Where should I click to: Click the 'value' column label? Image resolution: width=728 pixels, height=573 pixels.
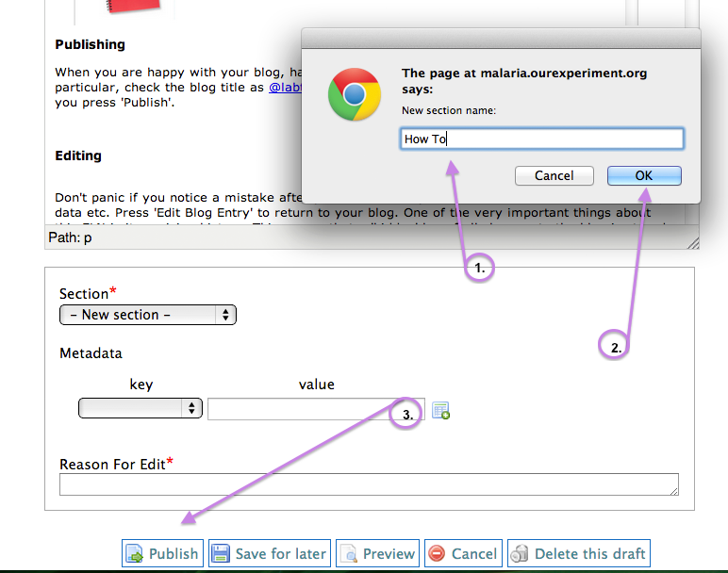[317, 385]
